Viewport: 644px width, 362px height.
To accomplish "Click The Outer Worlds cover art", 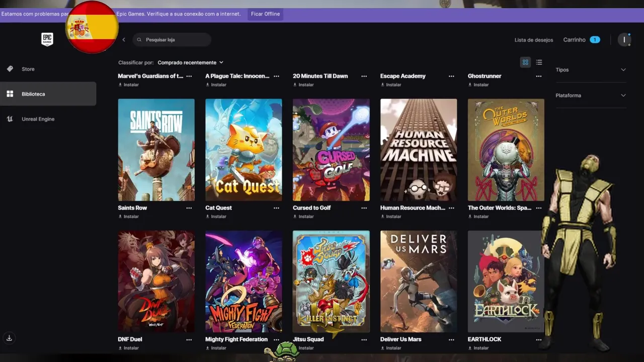I will click(x=506, y=150).
